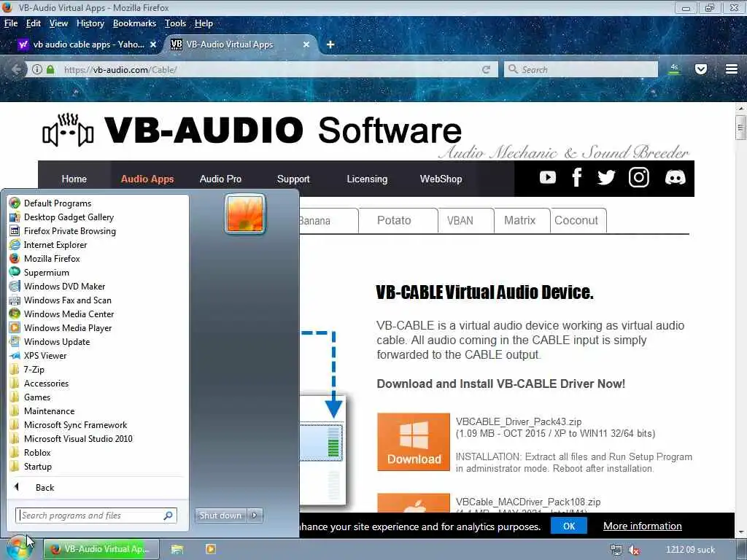Open the Help menu
The width and height of the screenshot is (747, 560).
point(204,23)
